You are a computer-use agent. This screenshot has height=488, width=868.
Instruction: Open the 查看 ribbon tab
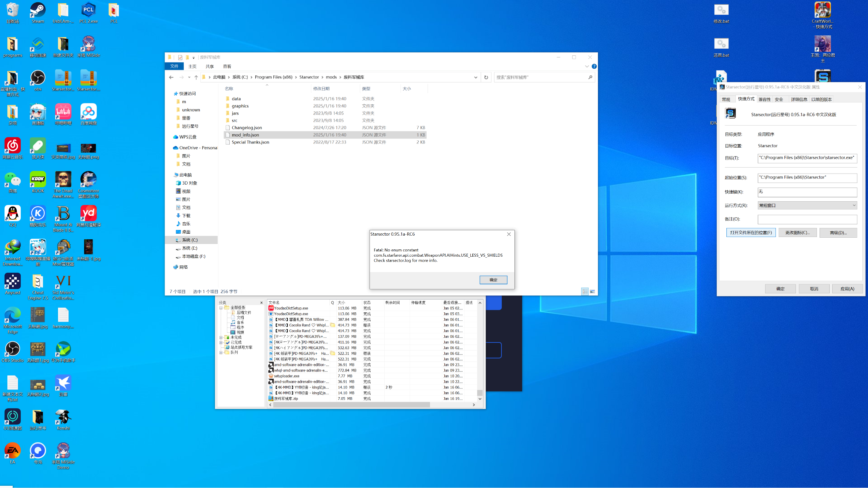click(227, 66)
